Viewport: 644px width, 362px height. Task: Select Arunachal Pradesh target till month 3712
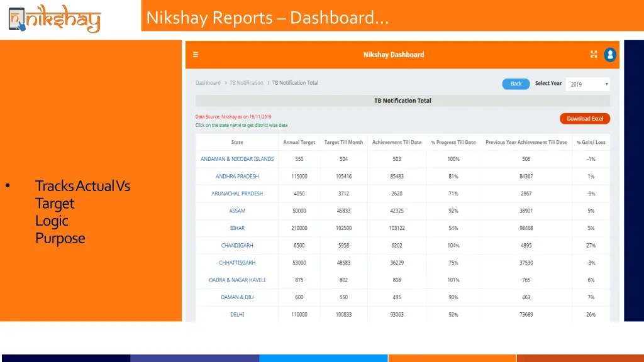[x=343, y=194]
